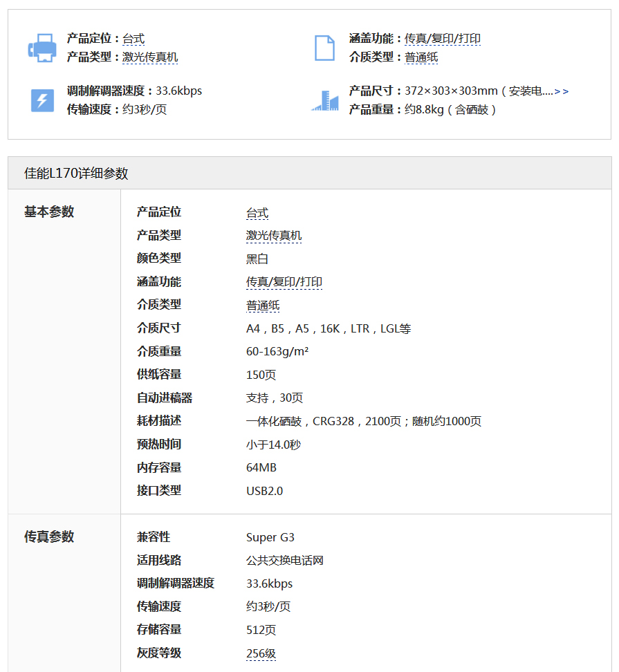Image resolution: width=619 pixels, height=672 pixels.
Task: Click 激光传真机 link in 基本参数 table
Action: [x=274, y=236]
